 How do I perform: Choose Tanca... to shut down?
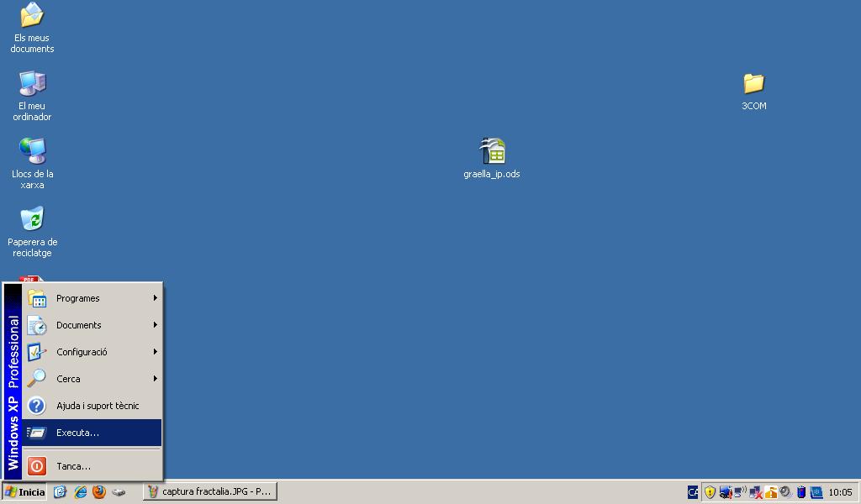tap(92, 466)
